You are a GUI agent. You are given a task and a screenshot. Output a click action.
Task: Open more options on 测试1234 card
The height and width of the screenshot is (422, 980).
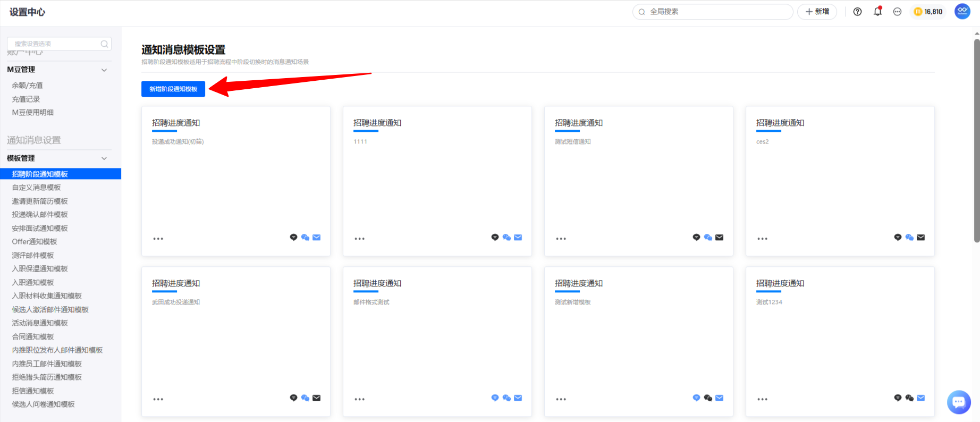763,399
